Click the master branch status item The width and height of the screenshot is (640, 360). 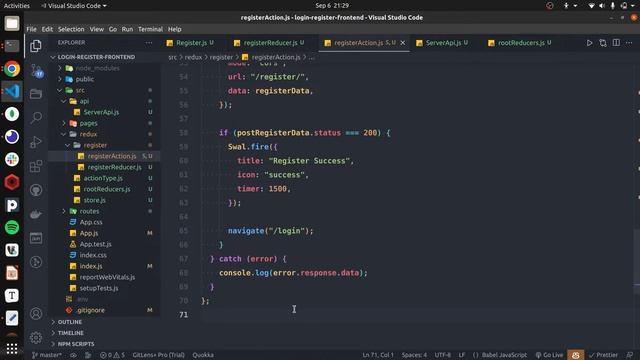pyautogui.click(x=47, y=355)
